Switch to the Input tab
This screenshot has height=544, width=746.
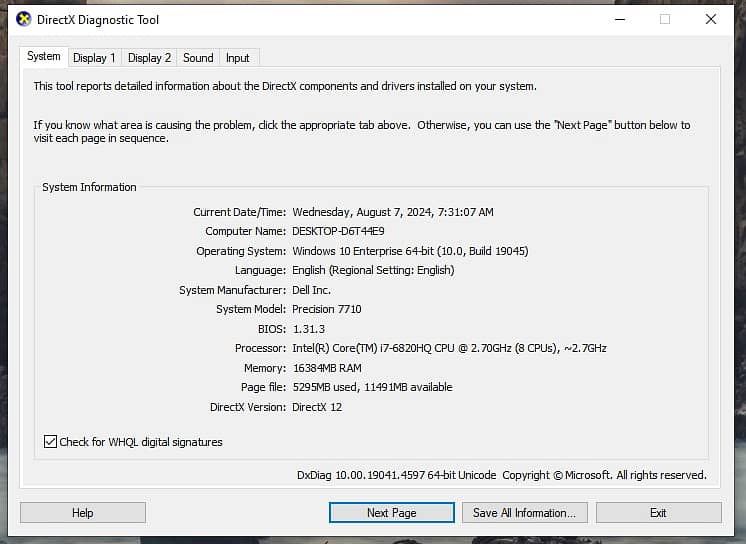click(238, 58)
